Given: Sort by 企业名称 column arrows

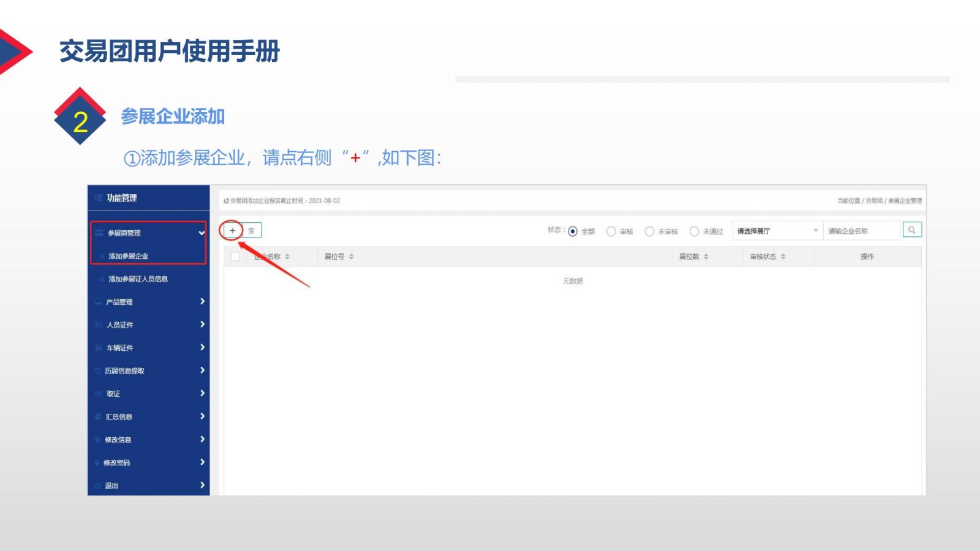Looking at the screenshot, I should tap(287, 257).
